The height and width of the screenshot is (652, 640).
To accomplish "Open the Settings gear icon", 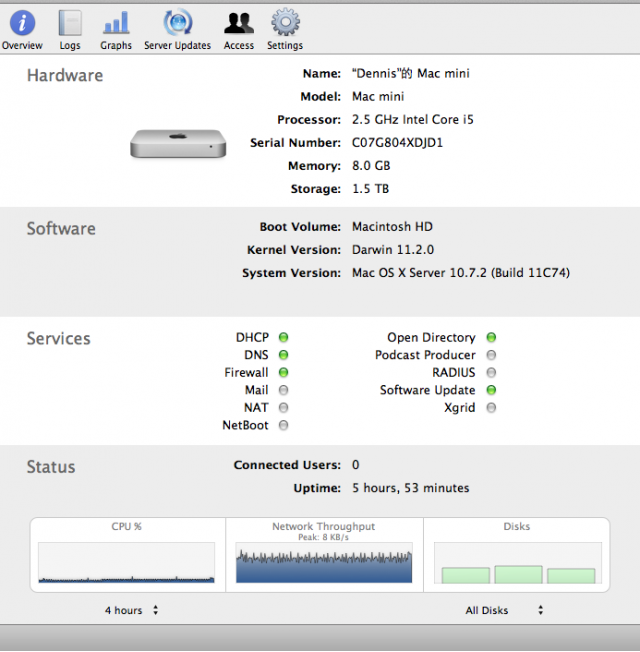I will 285,23.
